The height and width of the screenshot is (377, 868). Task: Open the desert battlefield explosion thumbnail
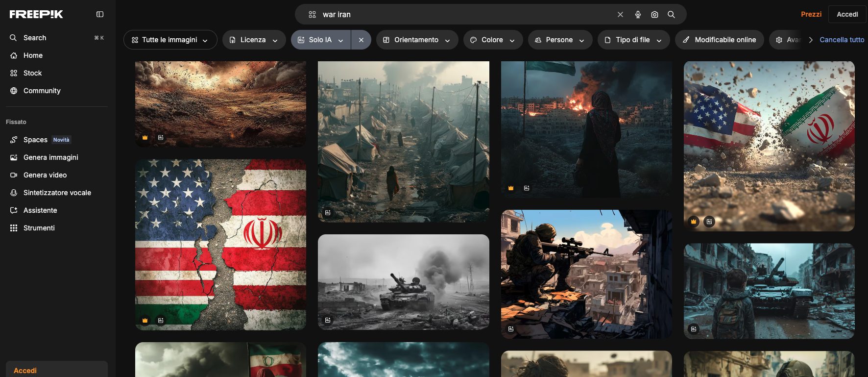tap(220, 104)
